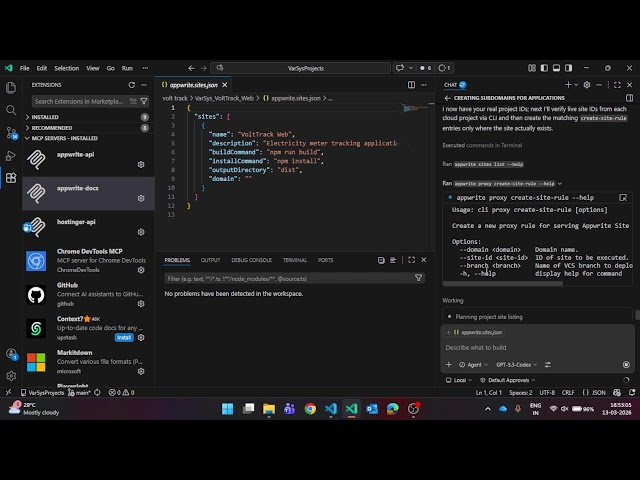Filter extensions with the funnel icon
Image resolution: width=640 pixels, height=480 pixels.
[x=144, y=101]
